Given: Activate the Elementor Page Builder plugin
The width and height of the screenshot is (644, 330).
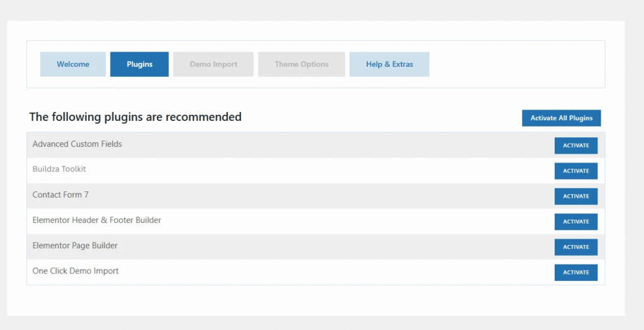Looking at the screenshot, I should 575,247.
